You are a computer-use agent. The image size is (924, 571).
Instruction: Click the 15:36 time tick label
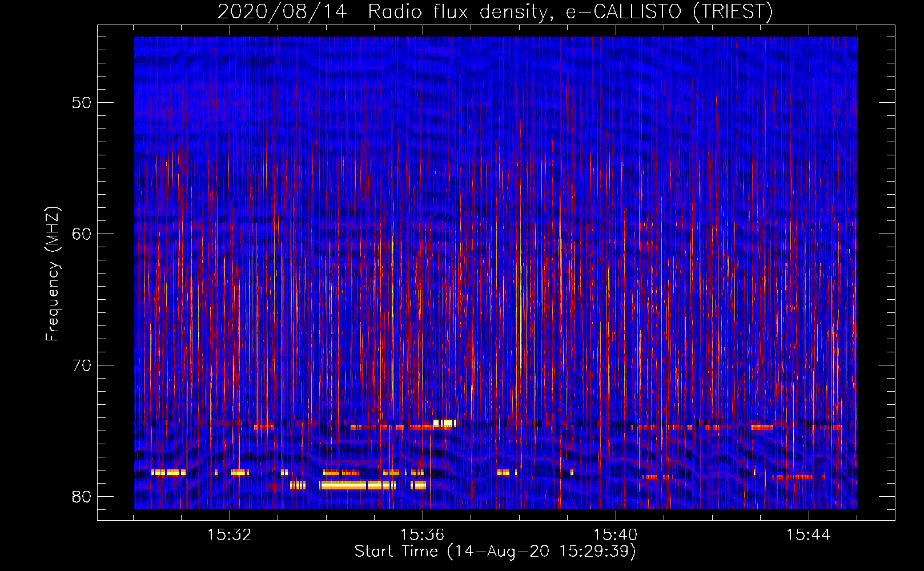[x=423, y=534]
